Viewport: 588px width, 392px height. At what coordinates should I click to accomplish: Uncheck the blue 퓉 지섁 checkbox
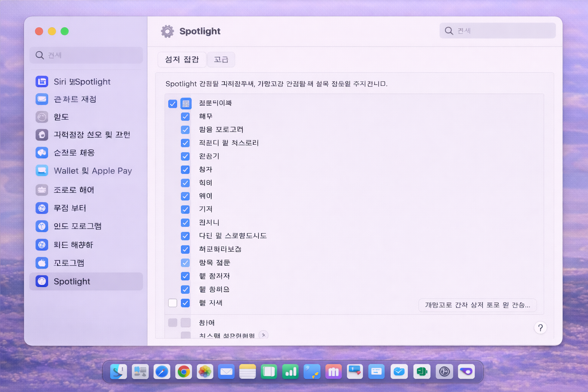pos(185,303)
